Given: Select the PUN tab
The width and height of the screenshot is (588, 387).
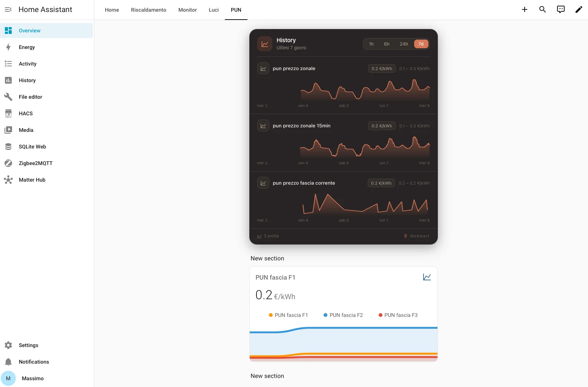Looking at the screenshot, I should pos(236,10).
